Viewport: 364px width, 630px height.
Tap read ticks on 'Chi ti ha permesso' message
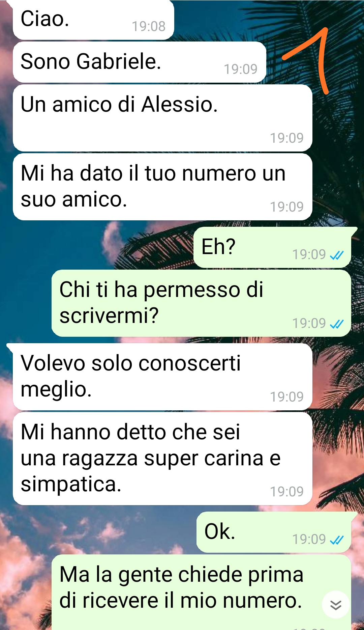coord(337,324)
